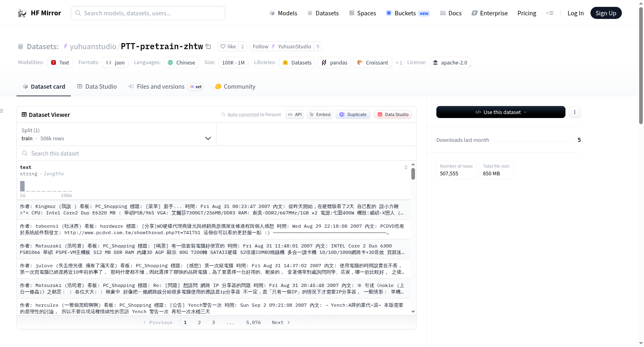Click the like count 2
The image size is (644, 347).
point(242,46)
